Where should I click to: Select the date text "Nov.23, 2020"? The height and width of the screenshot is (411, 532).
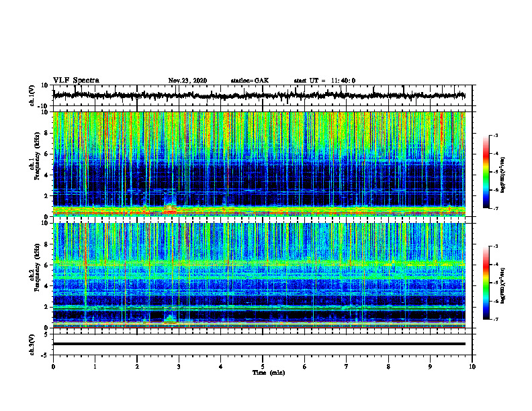pos(187,81)
